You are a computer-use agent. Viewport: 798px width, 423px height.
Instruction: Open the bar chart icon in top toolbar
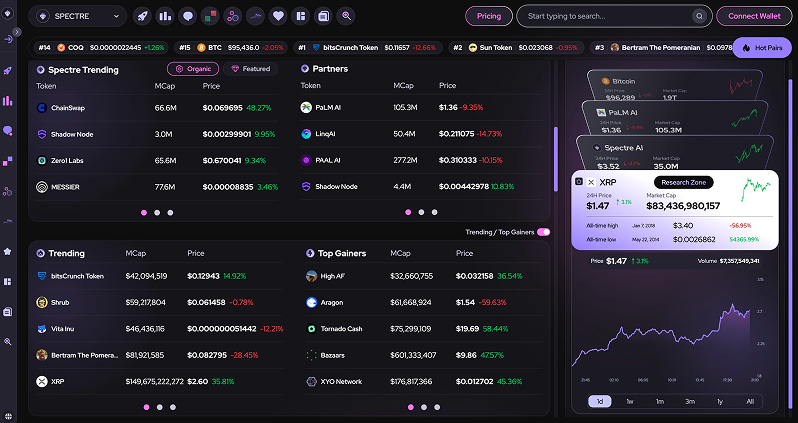(165, 16)
